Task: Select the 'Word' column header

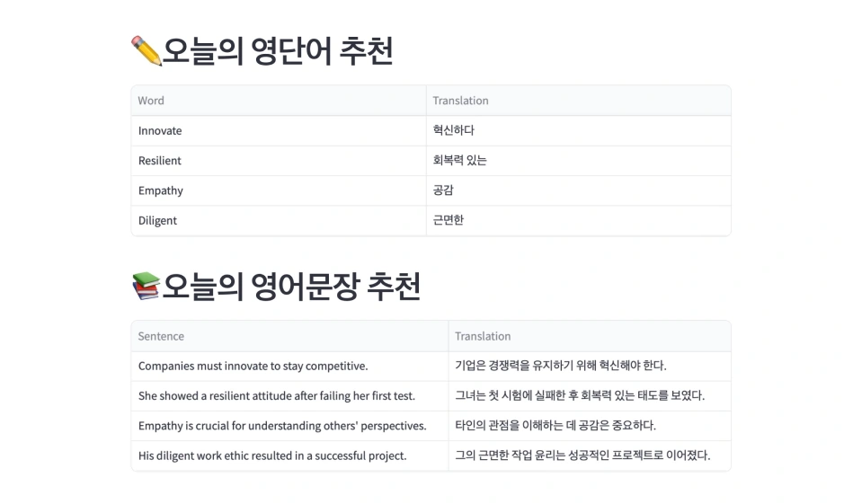Action: click(279, 101)
